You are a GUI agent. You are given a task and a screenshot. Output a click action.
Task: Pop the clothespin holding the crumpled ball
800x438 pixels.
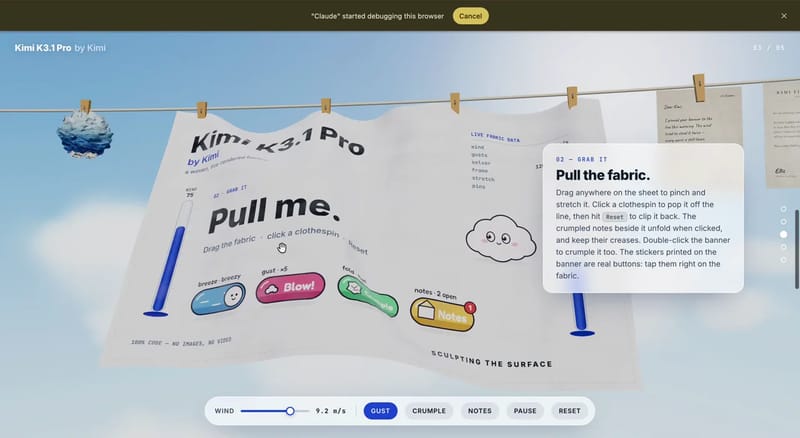coord(86,107)
